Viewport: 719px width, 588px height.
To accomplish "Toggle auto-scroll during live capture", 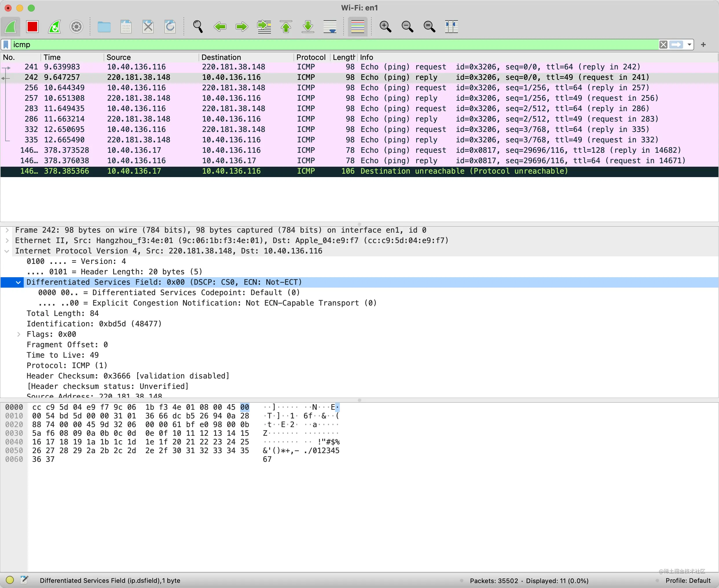I will [330, 26].
